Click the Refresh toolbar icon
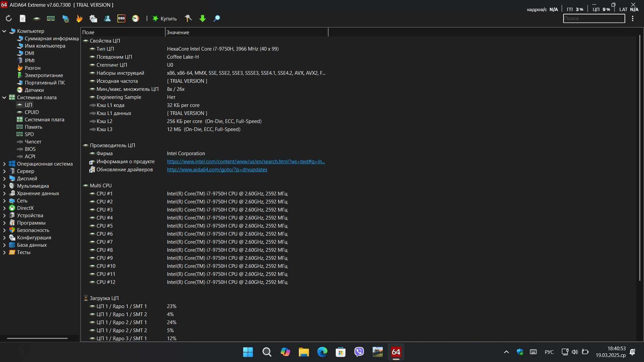This screenshot has height=362, width=644. coord(9,18)
